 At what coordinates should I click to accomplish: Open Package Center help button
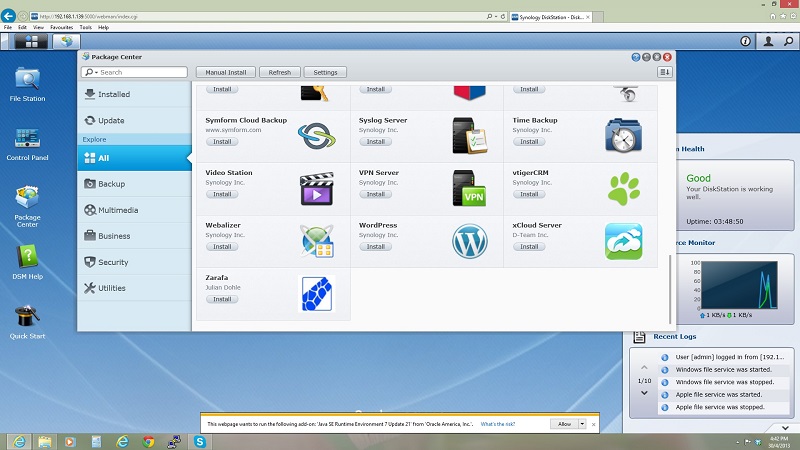tap(636, 57)
